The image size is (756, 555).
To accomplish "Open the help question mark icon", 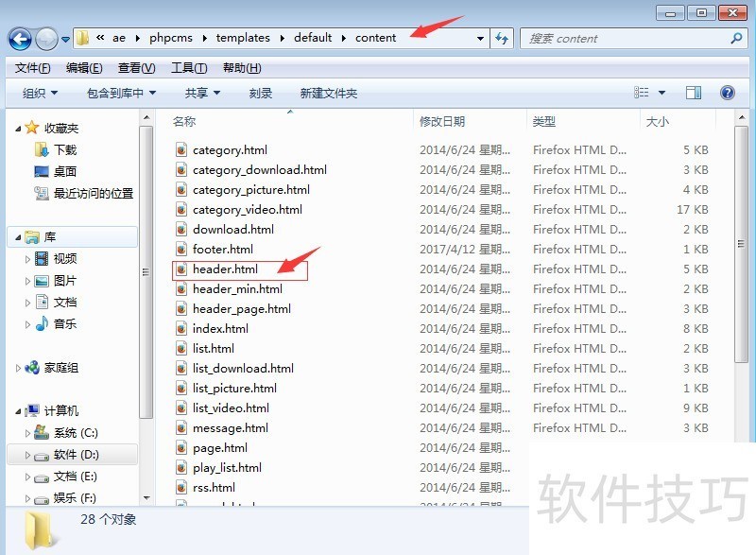I will click(x=727, y=93).
